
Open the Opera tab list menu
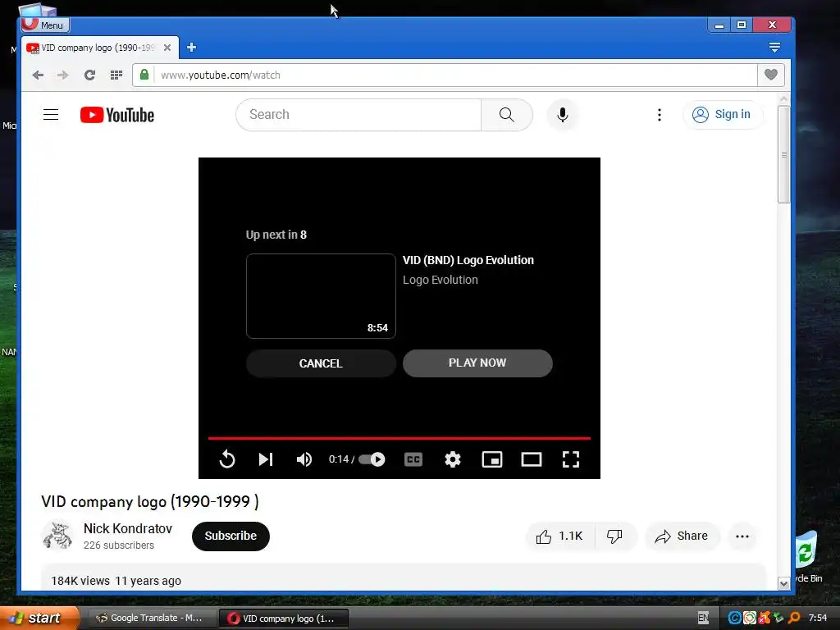pos(774,47)
